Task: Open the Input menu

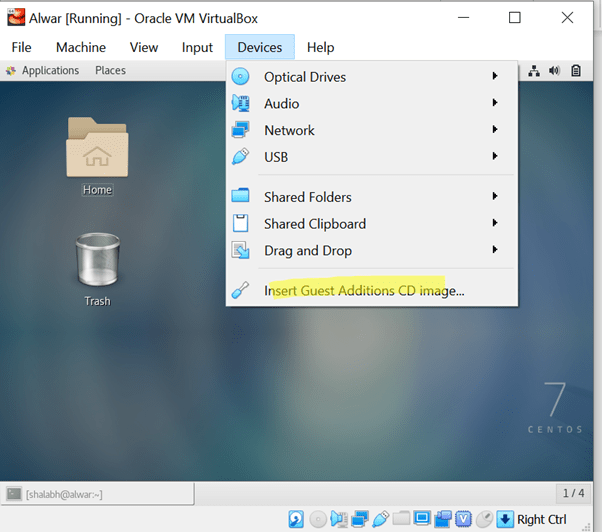Action: [197, 47]
